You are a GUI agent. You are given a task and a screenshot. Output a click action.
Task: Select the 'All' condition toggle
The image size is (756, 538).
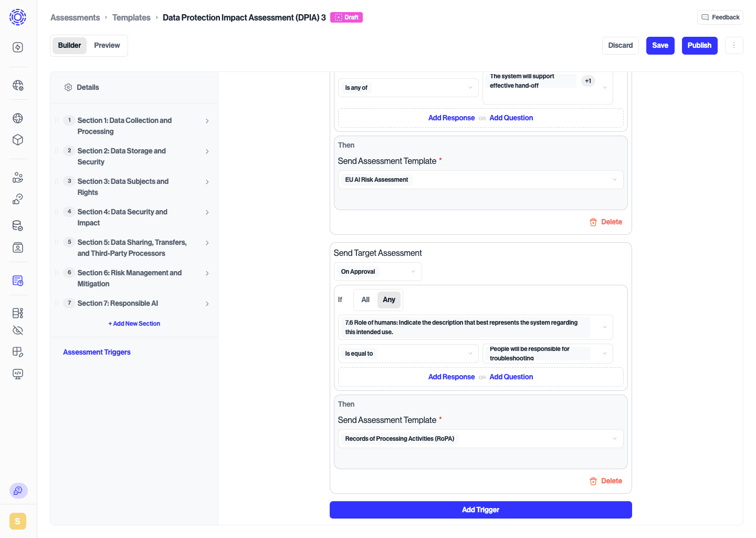[365, 299]
